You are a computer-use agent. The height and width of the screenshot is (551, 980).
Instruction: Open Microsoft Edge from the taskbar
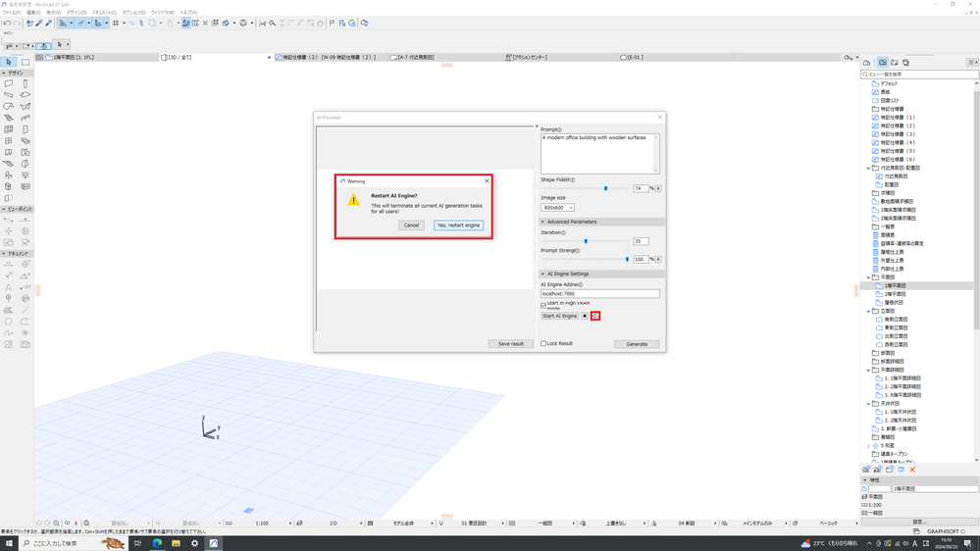point(157,543)
